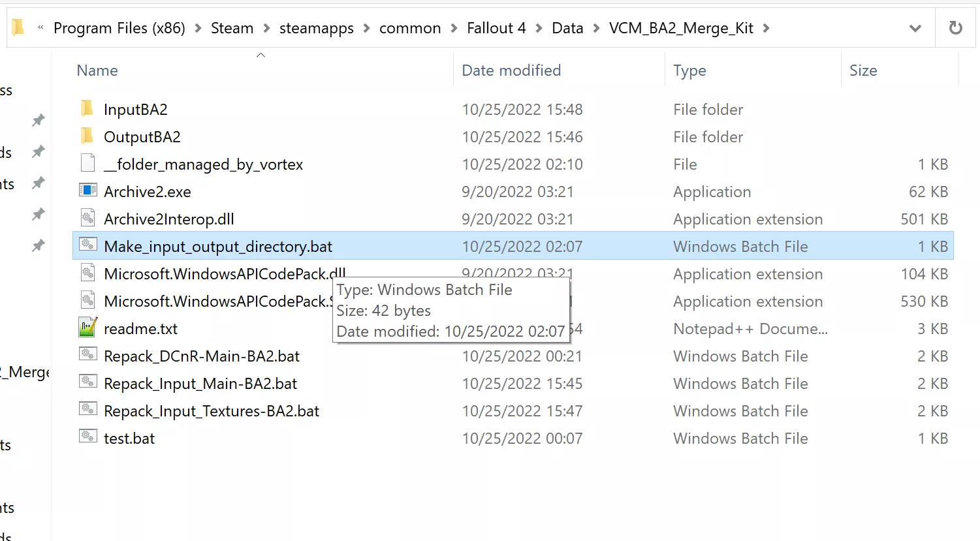Select the file name test.bat

pos(129,438)
